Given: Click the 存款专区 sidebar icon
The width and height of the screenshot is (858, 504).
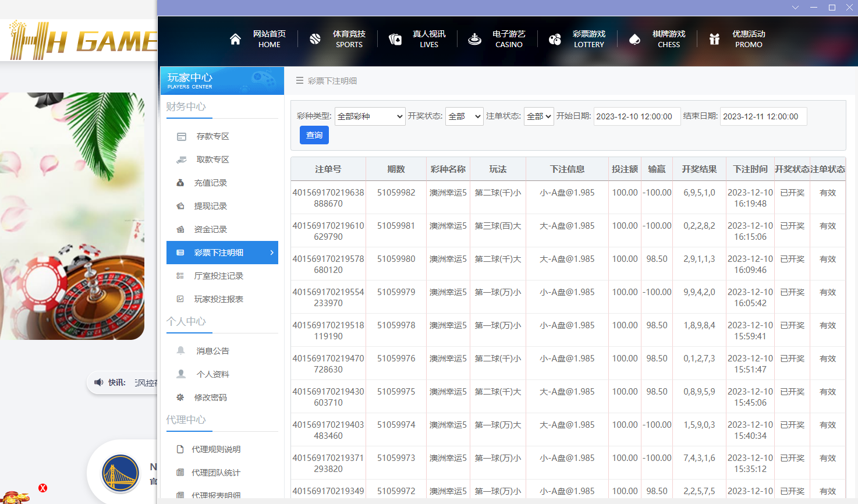Looking at the screenshot, I should coord(181,136).
